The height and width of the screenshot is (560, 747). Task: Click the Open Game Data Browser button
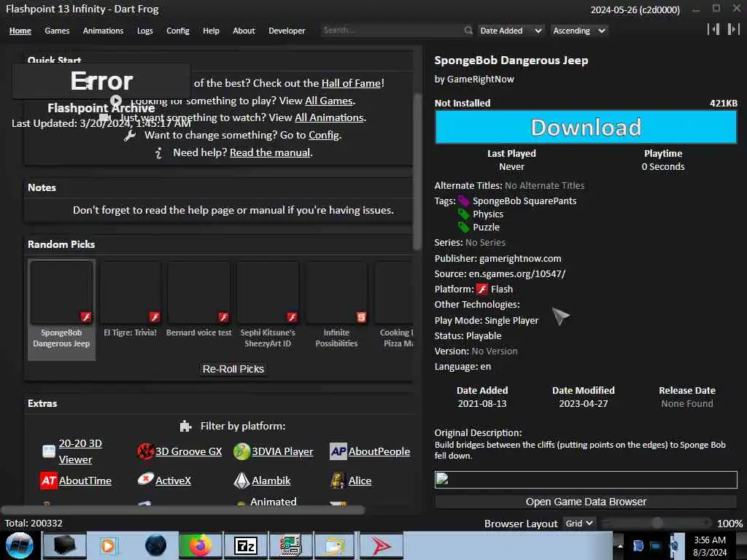pyautogui.click(x=586, y=502)
